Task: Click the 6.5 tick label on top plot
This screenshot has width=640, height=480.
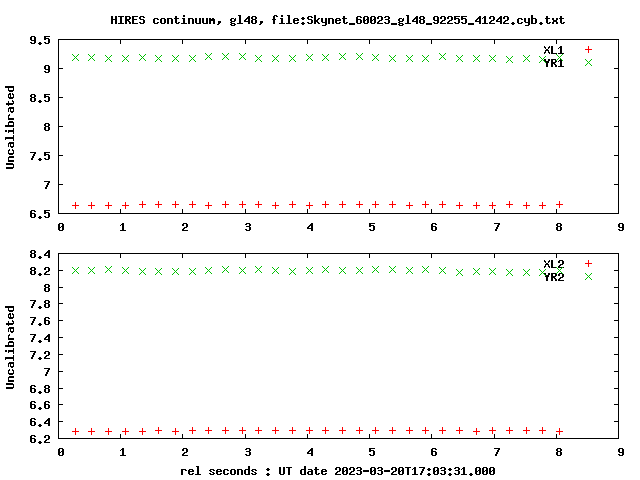Action: [40, 214]
